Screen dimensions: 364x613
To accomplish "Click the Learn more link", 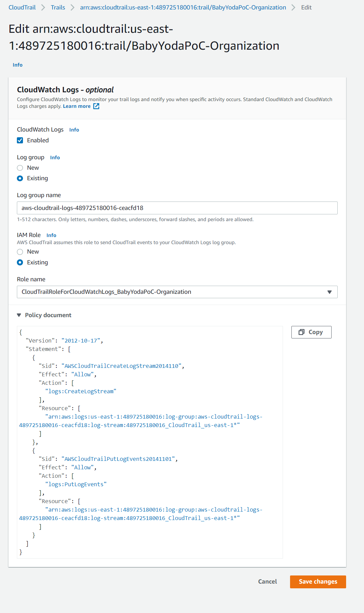I will (x=77, y=106).
